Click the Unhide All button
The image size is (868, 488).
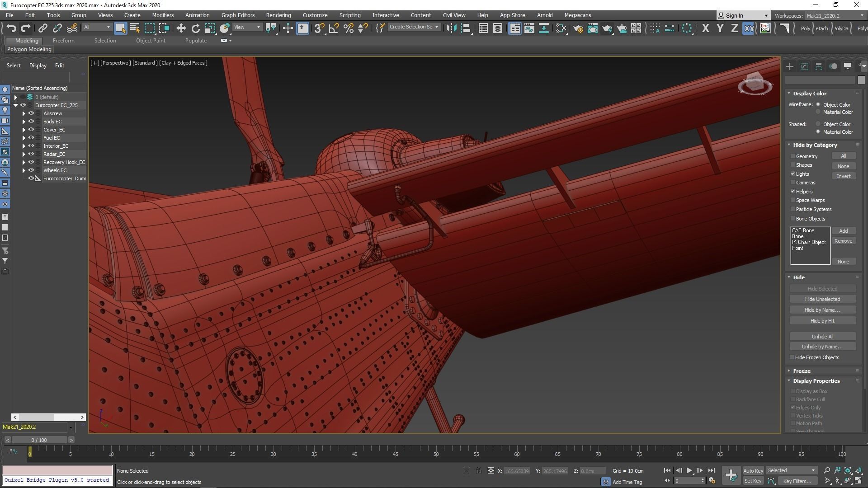point(822,337)
